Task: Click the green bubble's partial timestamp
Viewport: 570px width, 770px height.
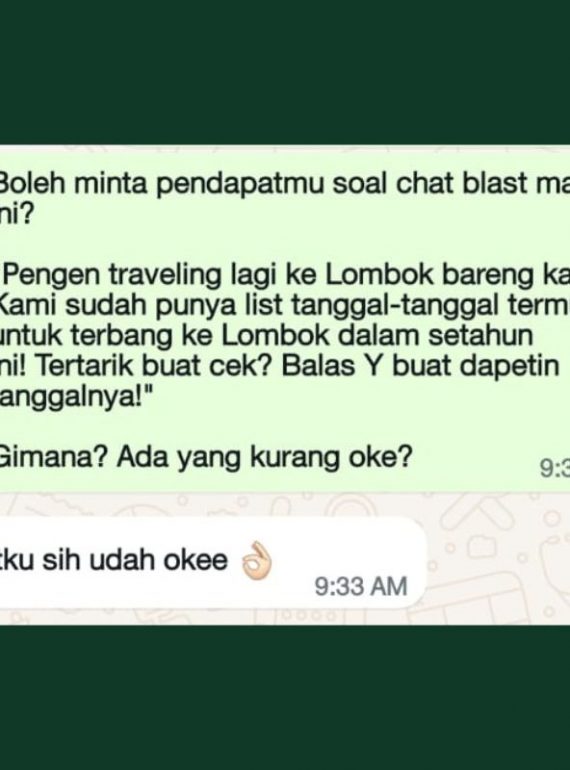Action: (x=555, y=468)
